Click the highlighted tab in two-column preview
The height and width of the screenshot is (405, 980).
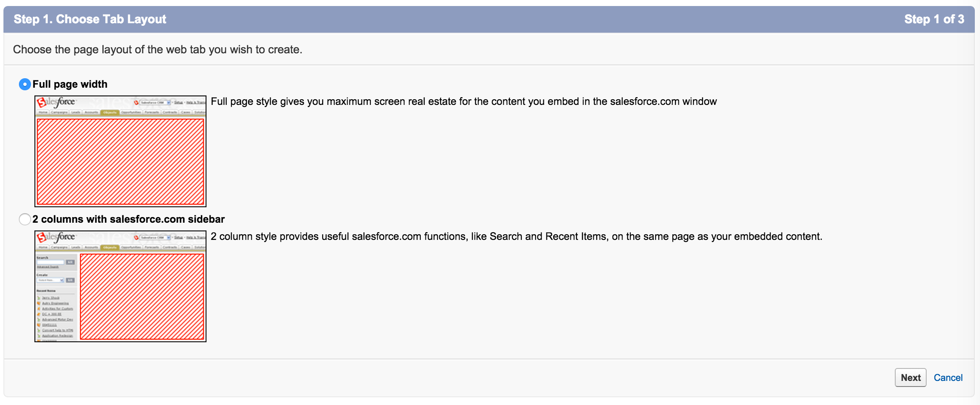[110, 247]
